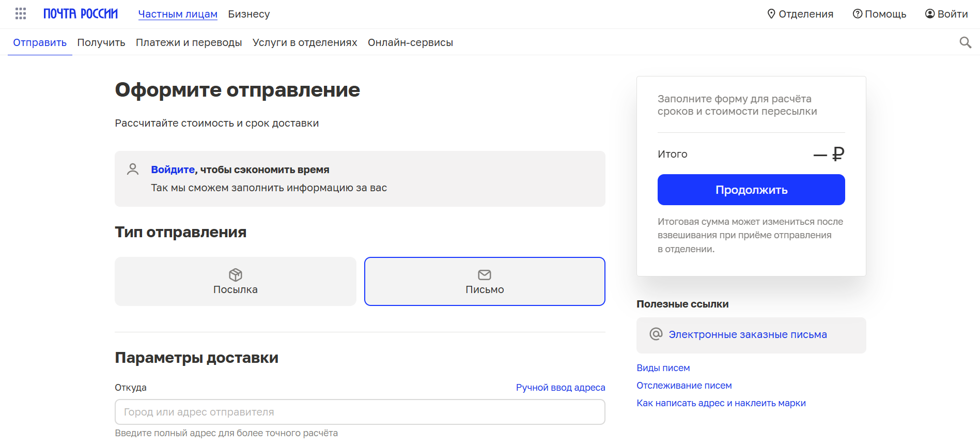Viewport: 980px width, 445px height.
Task: Open Услуги в отделениях menu
Action: (x=305, y=42)
